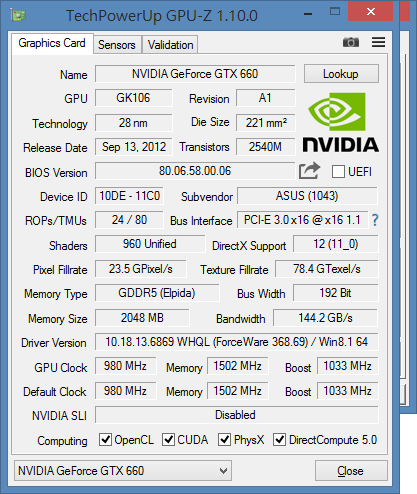
Task: Open the NVIDIA GeForce GTX 660 dropdown
Action: (x=123, y=471)
